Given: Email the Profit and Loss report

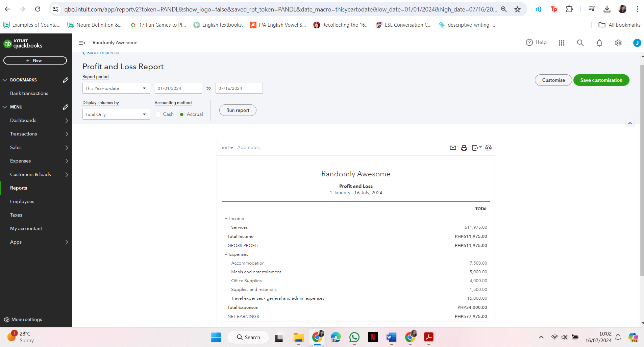Looking at the screenshot, I should (x=453, y=148).
